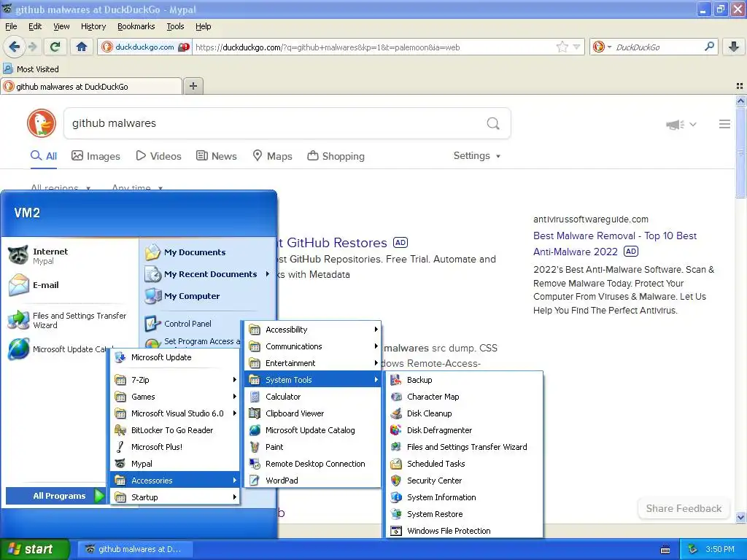Click the Windows start button

34,549
